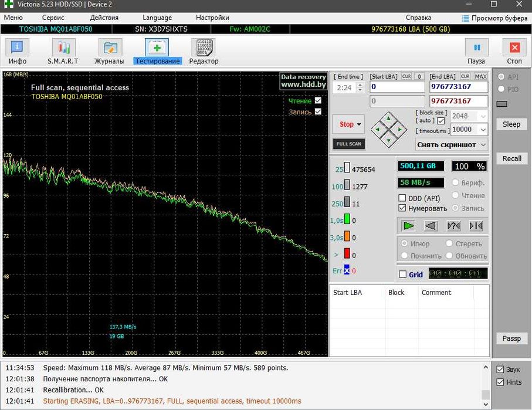
Task: Open the Снять скриншот dropdown
Action: [x=483, y=144]
